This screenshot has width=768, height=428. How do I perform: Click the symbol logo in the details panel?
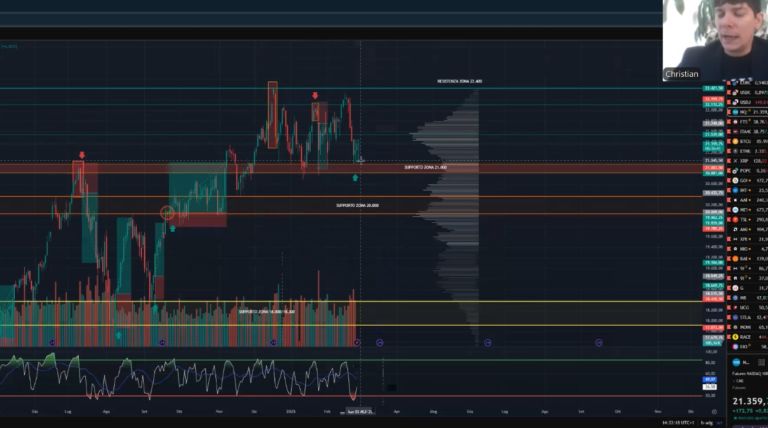pos(736,362)
